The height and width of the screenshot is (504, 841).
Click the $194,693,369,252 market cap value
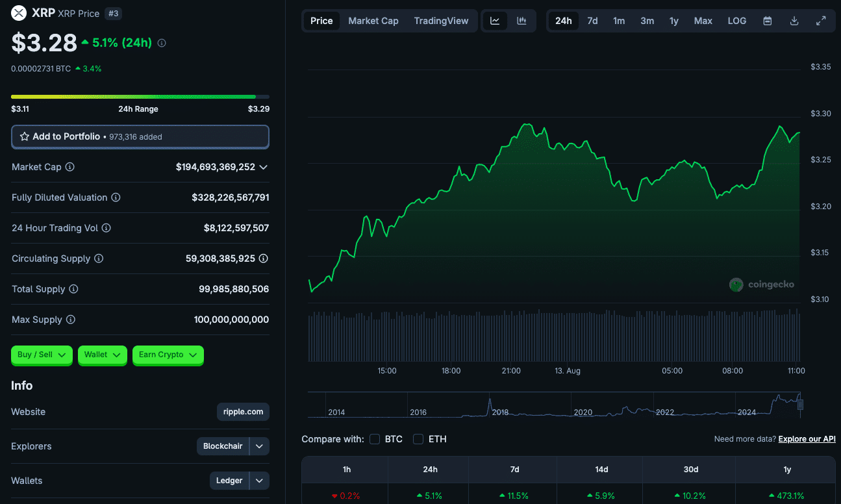(x=216, y=167)
